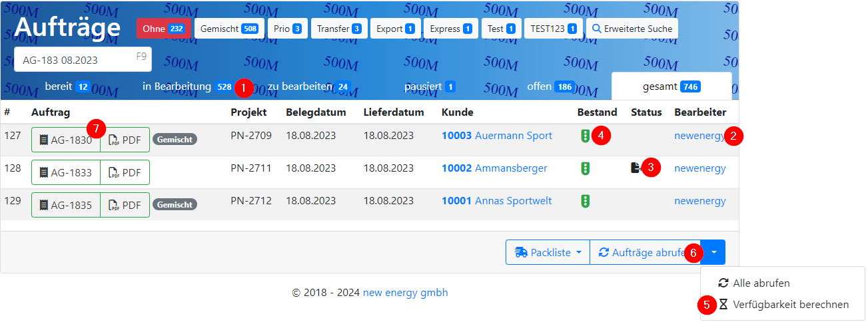Open the PDF for order AG-1835
This screenshot has height=322, width=868.
pos(125,206)
